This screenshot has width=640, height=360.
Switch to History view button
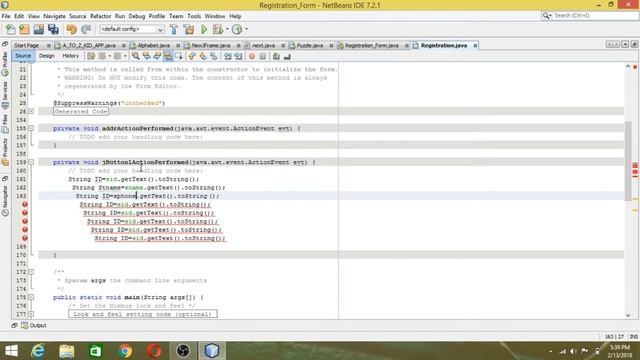(x=70, y=56)
